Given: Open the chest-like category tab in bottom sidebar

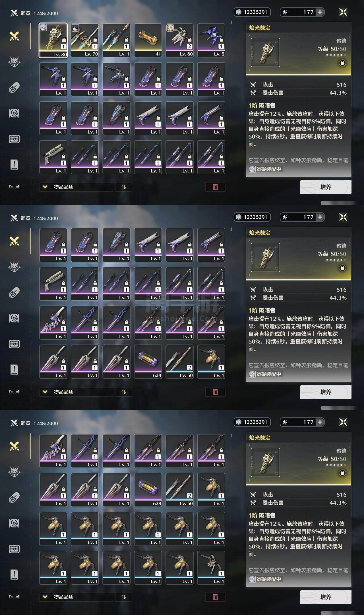Looking at the screenshot, I should coord(14,549).
